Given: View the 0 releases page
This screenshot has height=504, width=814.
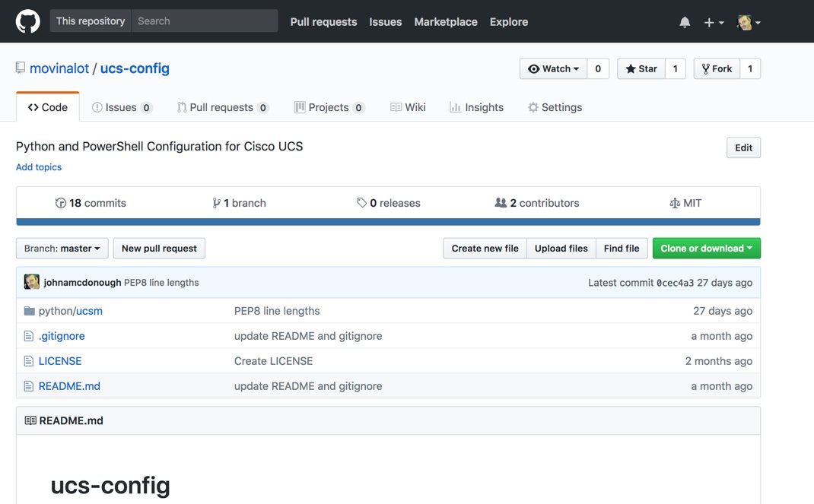Looking at the screenshot, I should click(388, 203).
